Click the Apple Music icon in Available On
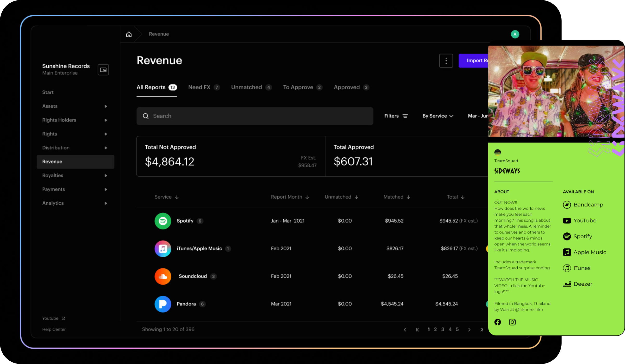This screenshot has height=364, width=625. [x=567, y=252]
